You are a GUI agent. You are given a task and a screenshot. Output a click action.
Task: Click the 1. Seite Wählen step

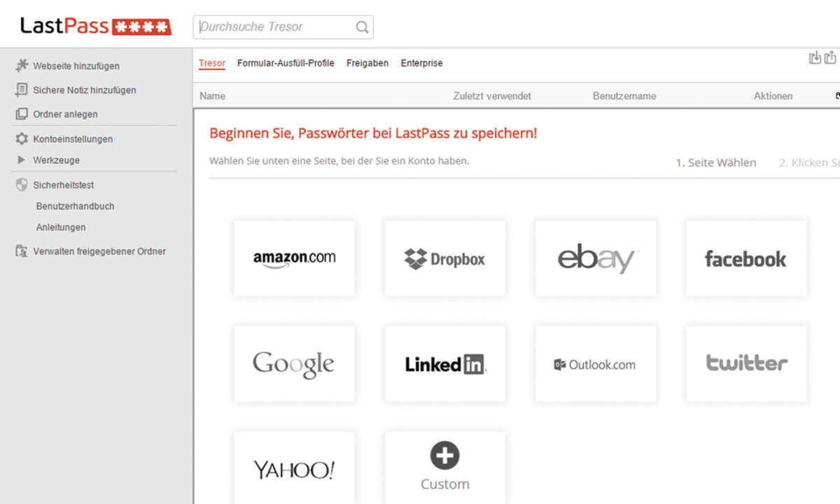click(715, 162)
